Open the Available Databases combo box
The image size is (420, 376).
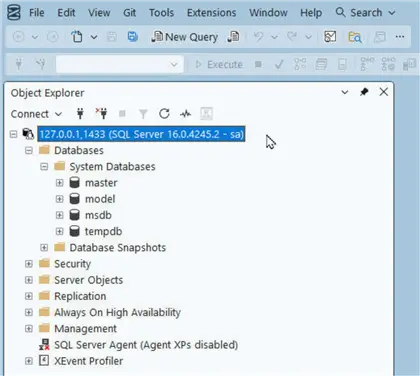pos(120,64)
